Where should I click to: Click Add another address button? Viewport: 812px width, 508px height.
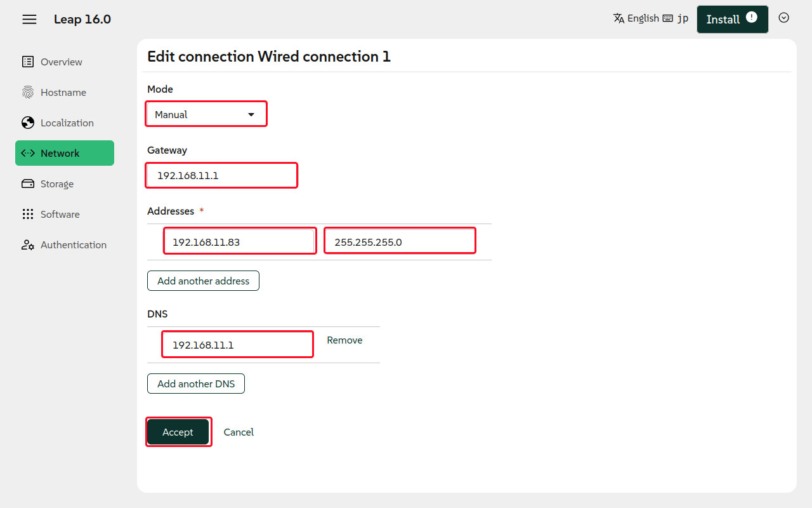point(203,281)
